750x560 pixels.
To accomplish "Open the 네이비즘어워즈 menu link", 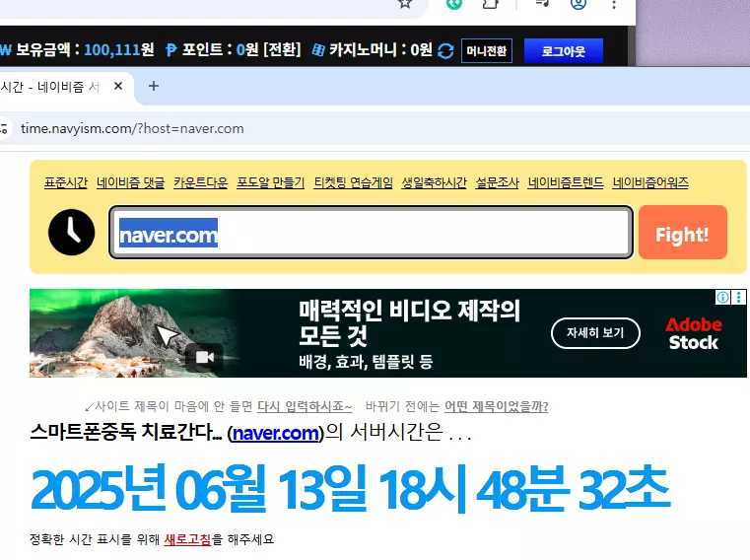I will tap(650, 182).
